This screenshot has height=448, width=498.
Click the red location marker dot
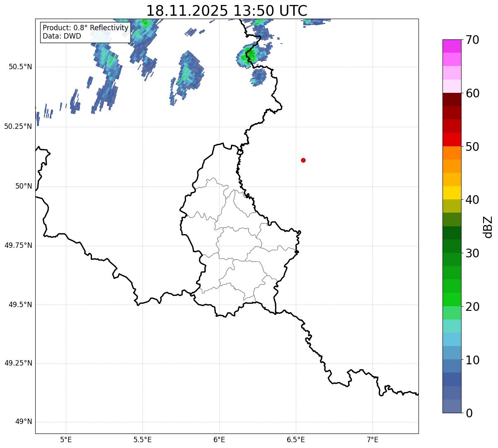(303, 160)
